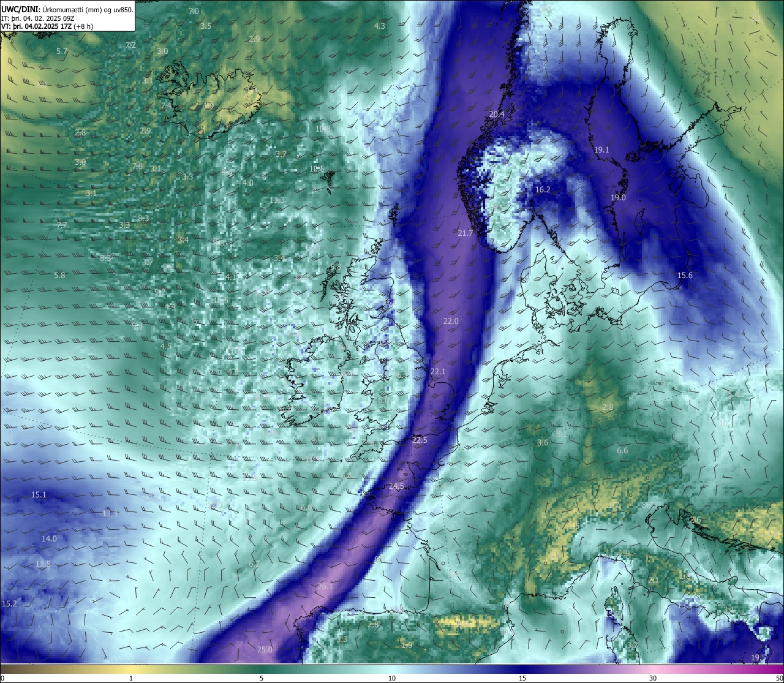The image size is (784, 683).
Task: Click the color scale tick label 1
Action: [x=131, y=678]
